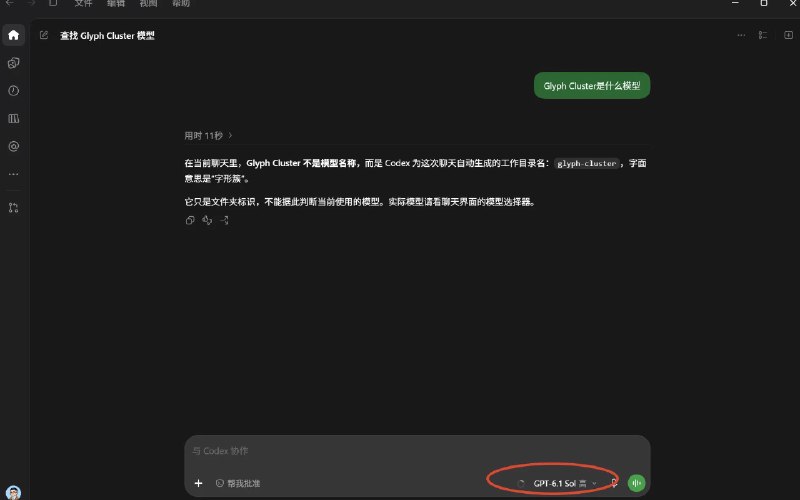
Task: Click the thumbs feedback icon under reply
Action: click(207, 220)
